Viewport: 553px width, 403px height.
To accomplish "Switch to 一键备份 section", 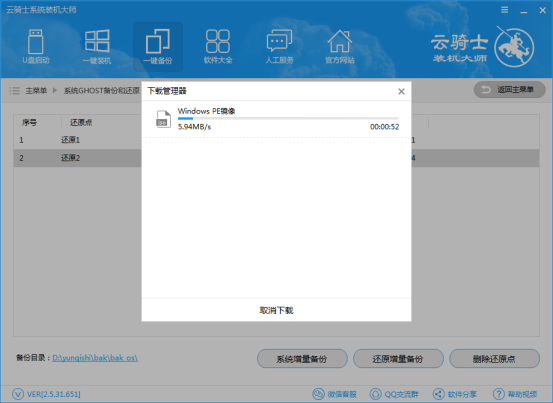I will click(158, 47).
